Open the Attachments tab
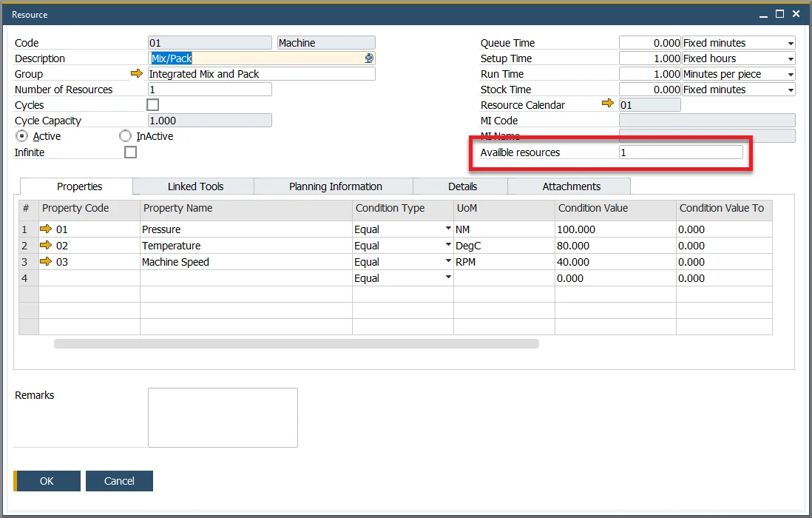This screenshot has width=812, height=518. click(569, 186)
